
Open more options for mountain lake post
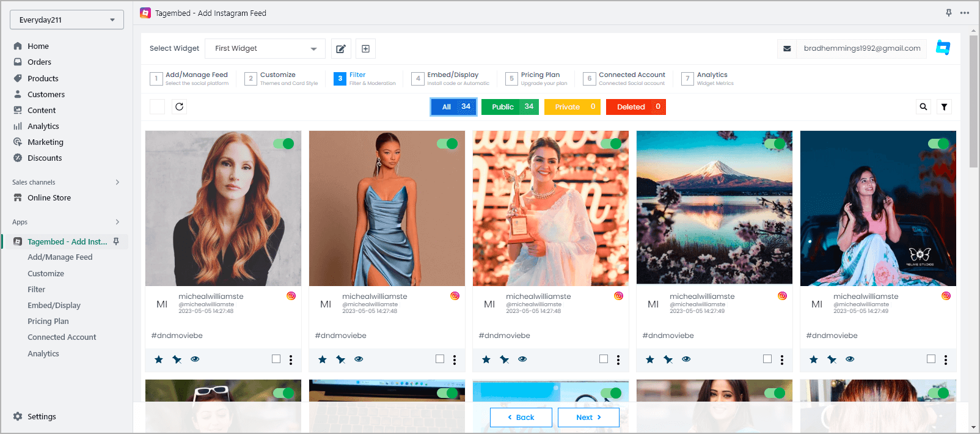point(782,360)
